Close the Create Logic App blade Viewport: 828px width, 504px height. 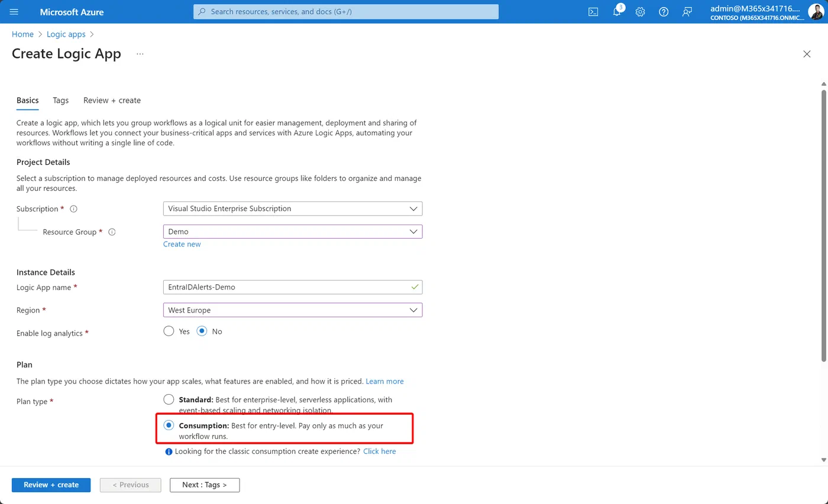click(x=807, y=54)
